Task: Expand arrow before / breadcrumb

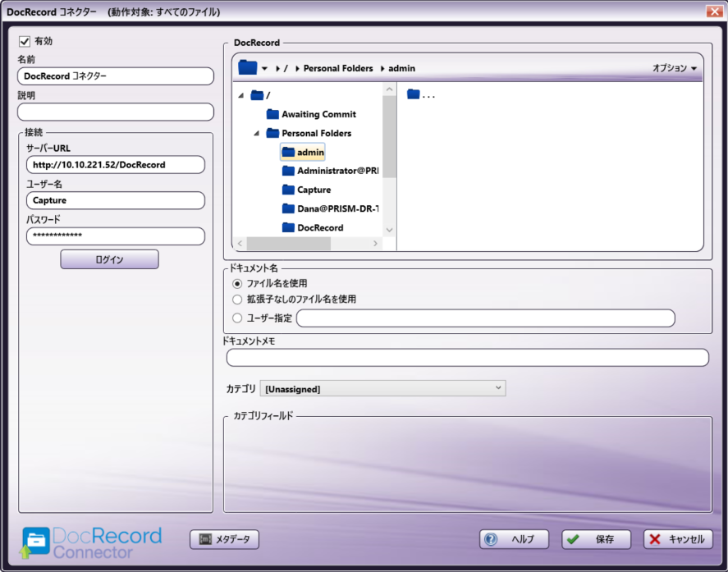Action: [277, 69]
